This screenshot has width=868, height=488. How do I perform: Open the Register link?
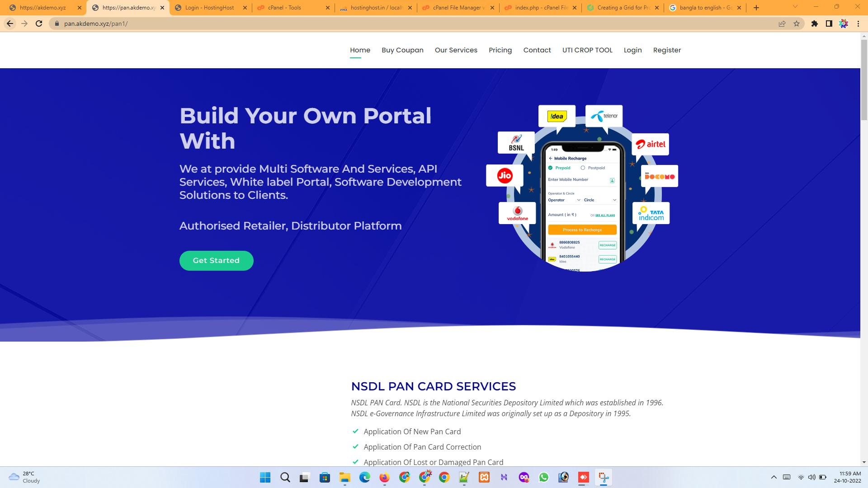point(667,50)
